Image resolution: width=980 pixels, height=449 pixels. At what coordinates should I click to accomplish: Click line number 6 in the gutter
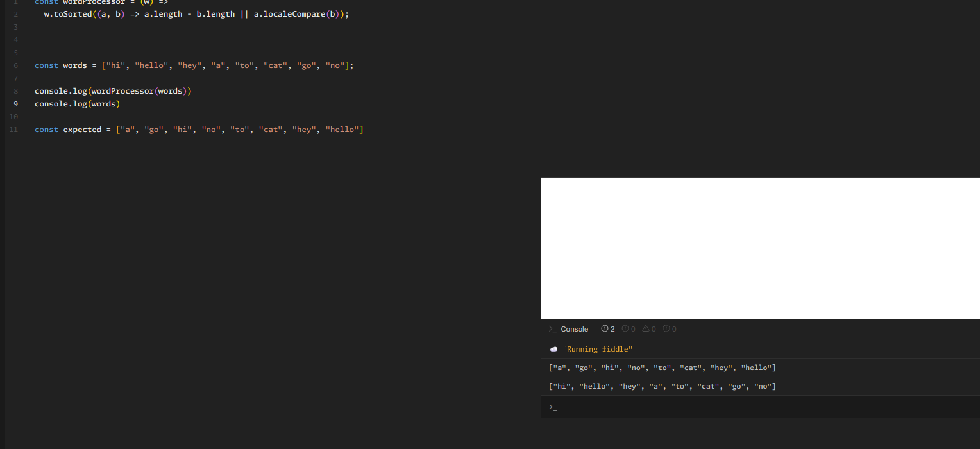(15, 65)
